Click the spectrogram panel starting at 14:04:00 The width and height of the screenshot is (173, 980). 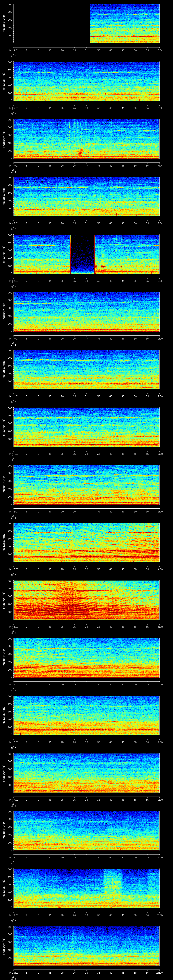[87, 24]
